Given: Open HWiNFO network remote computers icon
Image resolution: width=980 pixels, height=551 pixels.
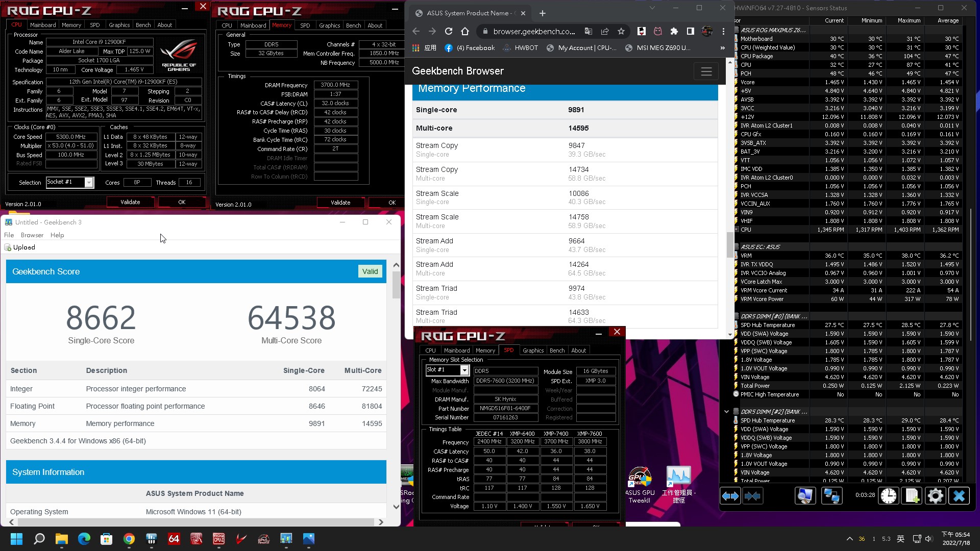Looking at the screenshot, I should [831, 496].
